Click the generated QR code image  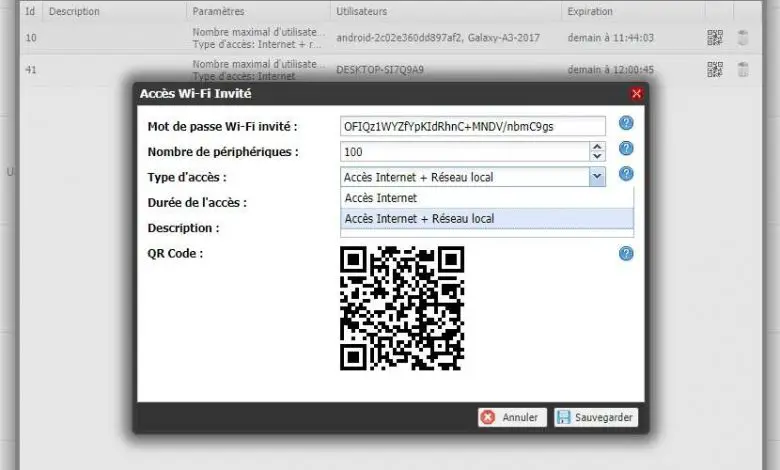click(402, 308)
